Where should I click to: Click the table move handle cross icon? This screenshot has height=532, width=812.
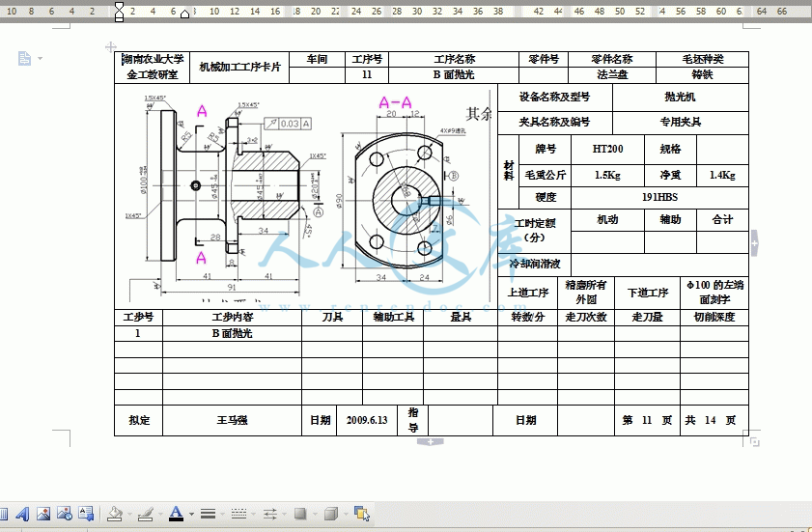(110, 47)
